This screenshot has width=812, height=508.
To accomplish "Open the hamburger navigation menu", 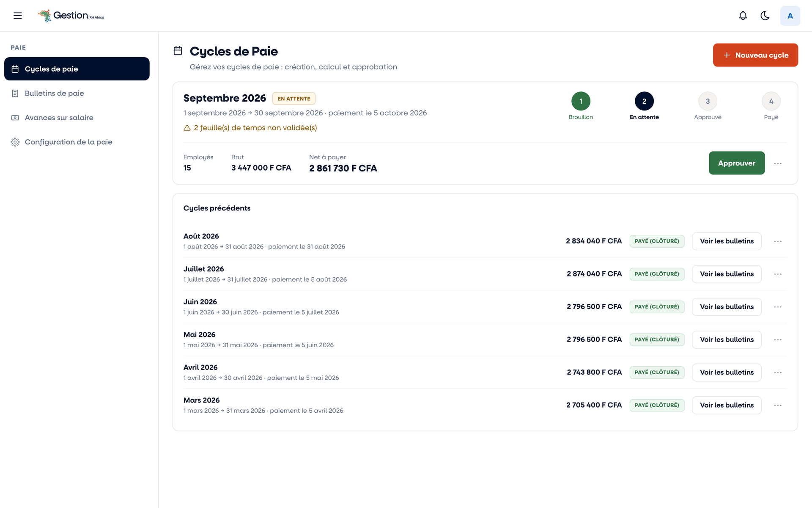I will tap(17, 16).
